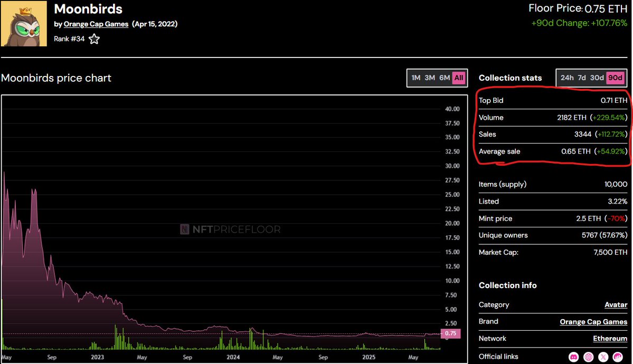633x364 pixels.
Task: Click the 2025 x-axis label
Action: (x=369, y=357)
